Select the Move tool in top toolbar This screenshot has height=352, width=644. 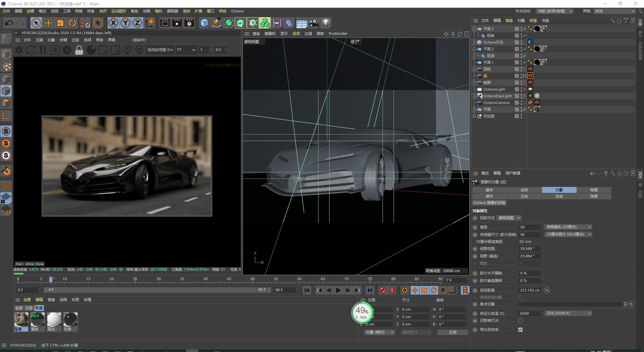point(48,23)
